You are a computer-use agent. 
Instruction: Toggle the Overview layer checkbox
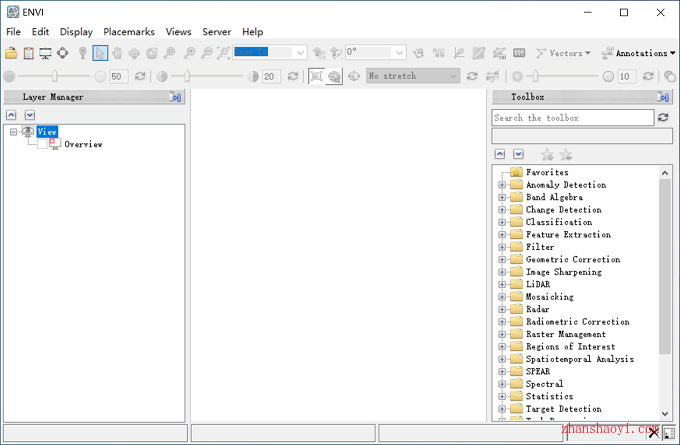point(42,144)
